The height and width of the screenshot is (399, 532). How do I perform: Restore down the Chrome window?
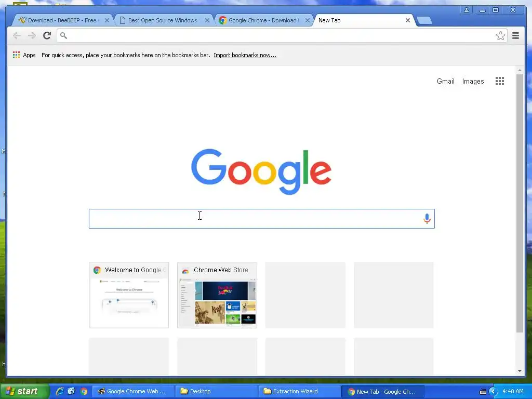coord(496,10)
